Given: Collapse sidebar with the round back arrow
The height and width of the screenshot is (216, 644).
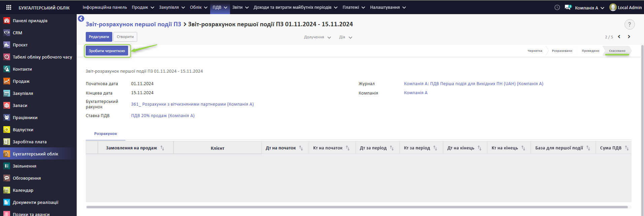Looking at the screenshot, I should [x=81, y=19].
